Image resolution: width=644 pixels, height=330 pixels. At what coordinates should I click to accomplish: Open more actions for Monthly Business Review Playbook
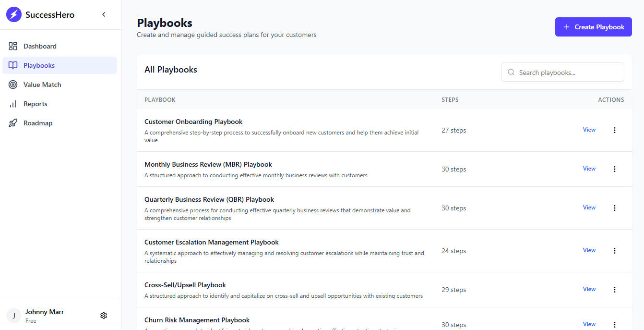click(614, 169)
